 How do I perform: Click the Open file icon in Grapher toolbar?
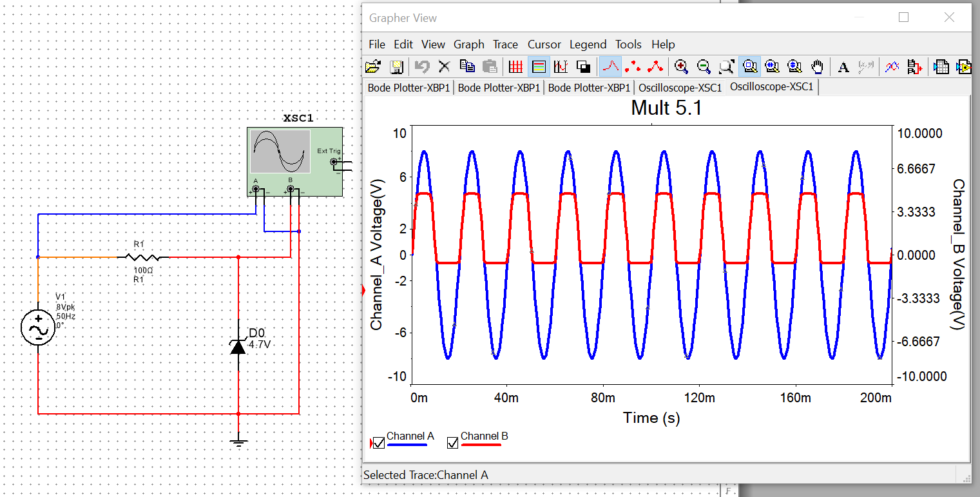pyautogui.click(x=372, y=66)
